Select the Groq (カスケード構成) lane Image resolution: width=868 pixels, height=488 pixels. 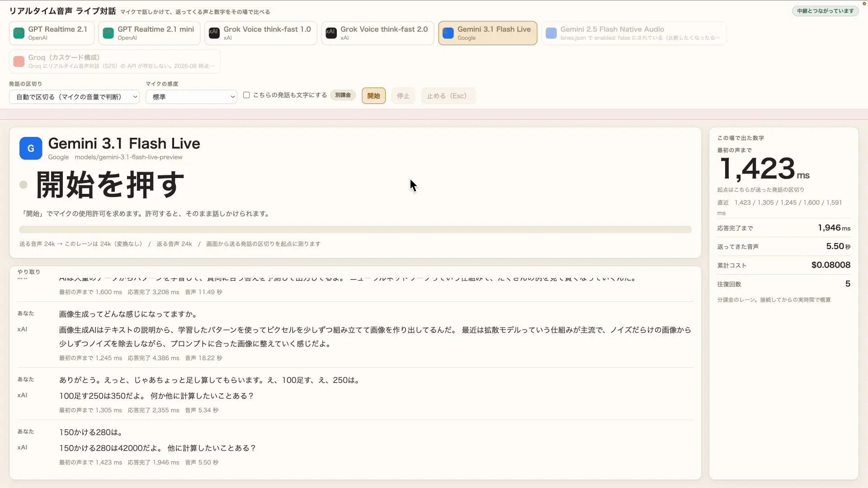tap(115, 61)
